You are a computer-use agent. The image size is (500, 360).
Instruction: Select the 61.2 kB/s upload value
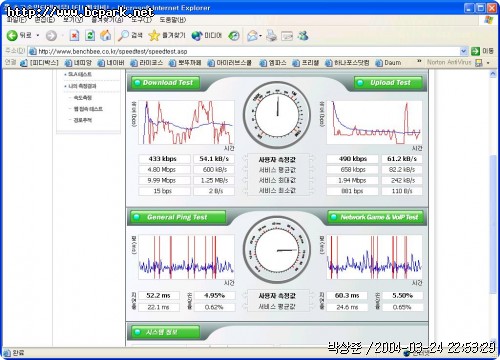402,159
